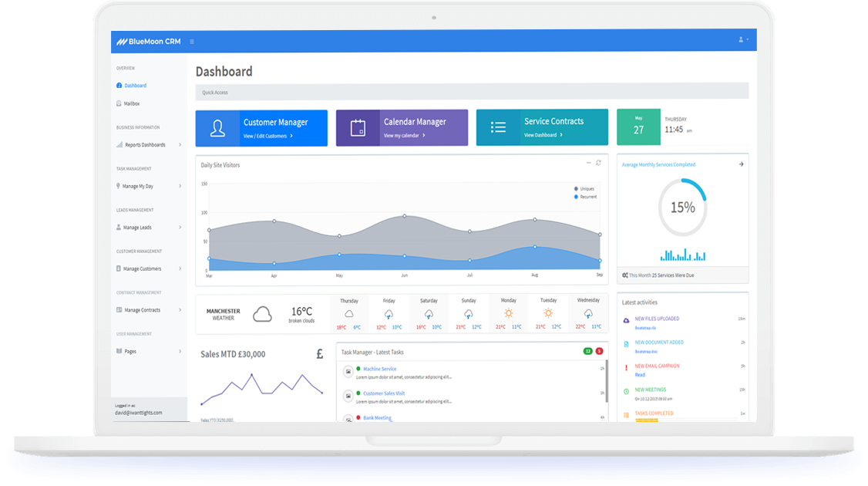Image resolution: width=868 pixels, height=486 pixels.
Task: Minimize the Daily Site Visitors panel
Action: coord(589,163)
